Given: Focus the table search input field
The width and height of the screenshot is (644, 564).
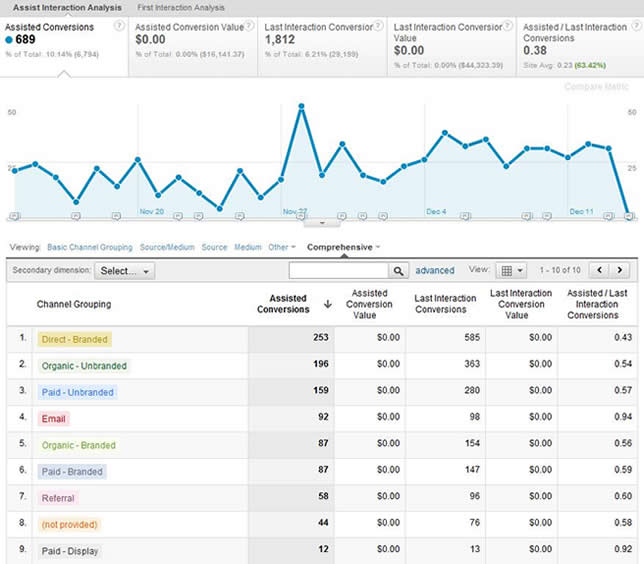Looking at the screenshot, I should point(338,271).
